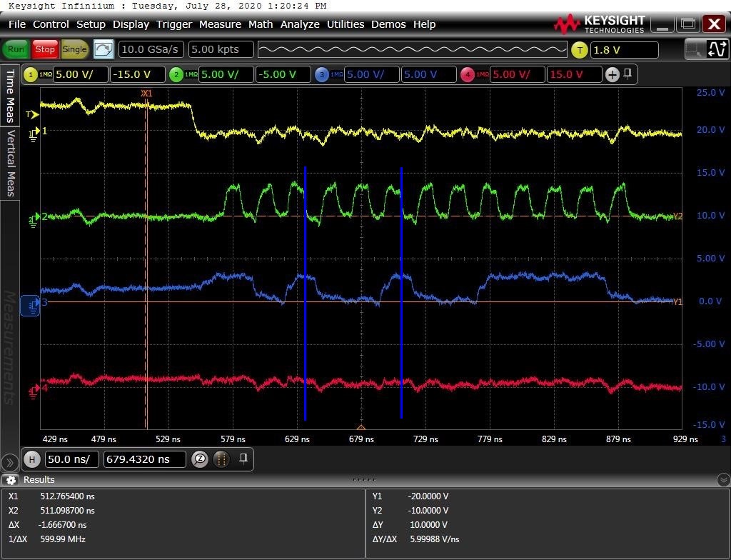756x560 pixels.
Task: Click the 10.0 GSa/s sample rate field
Action: 151,49
